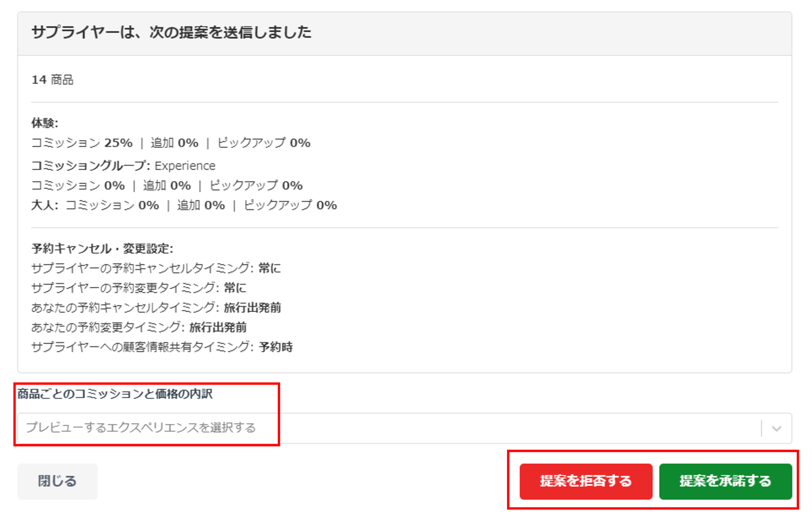This screenshot has width=812, height=512.
Task: Click サプライヤーの予約変更タイミング line
Action: point(138,288)
